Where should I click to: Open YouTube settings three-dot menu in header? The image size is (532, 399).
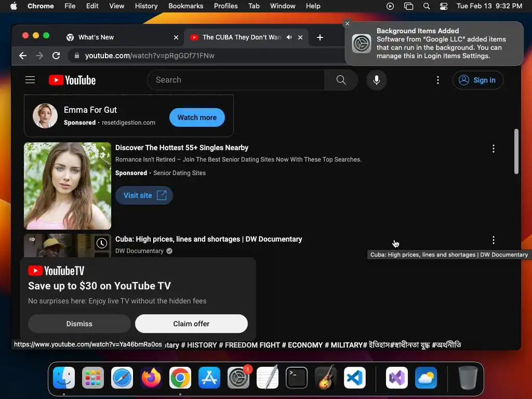[437, 80]
